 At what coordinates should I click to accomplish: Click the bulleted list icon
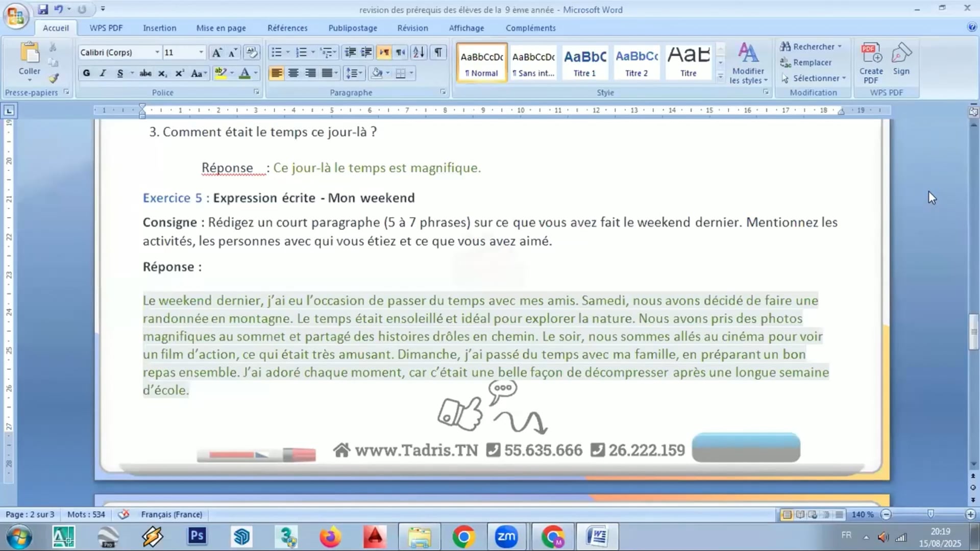[276, 53]
